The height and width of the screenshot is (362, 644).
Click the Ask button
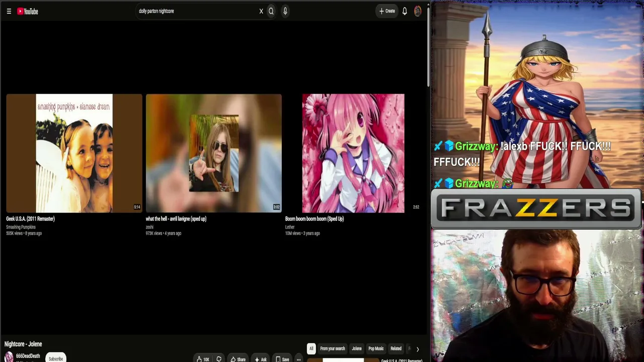coord(261,359)
